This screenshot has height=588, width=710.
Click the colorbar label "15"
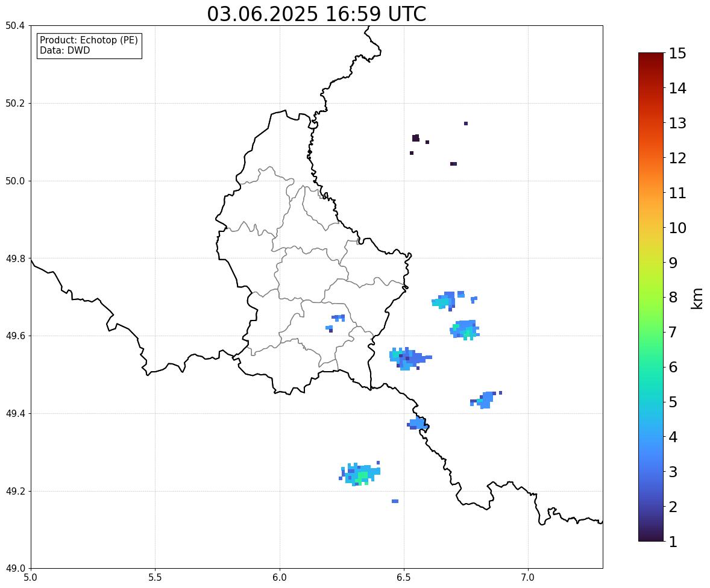[x=677, y=54]
